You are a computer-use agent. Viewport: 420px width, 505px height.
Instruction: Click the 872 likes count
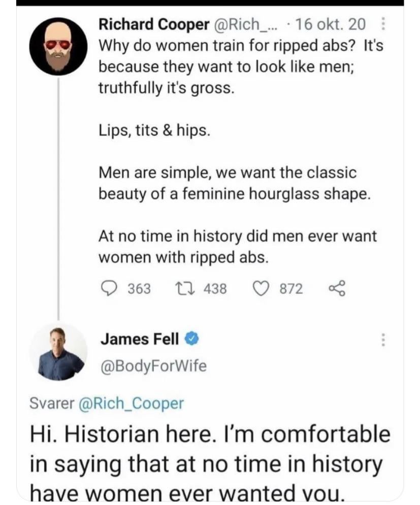[x=292, y=289]
